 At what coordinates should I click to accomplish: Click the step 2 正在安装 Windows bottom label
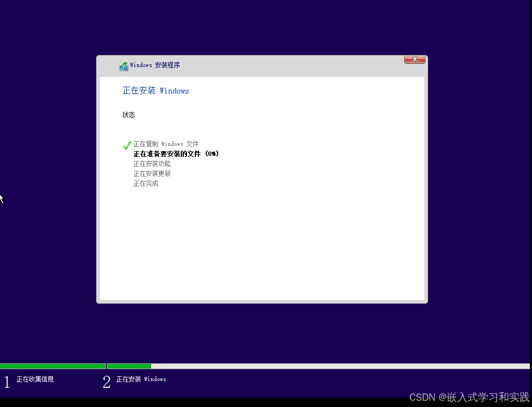click(141, 379)
